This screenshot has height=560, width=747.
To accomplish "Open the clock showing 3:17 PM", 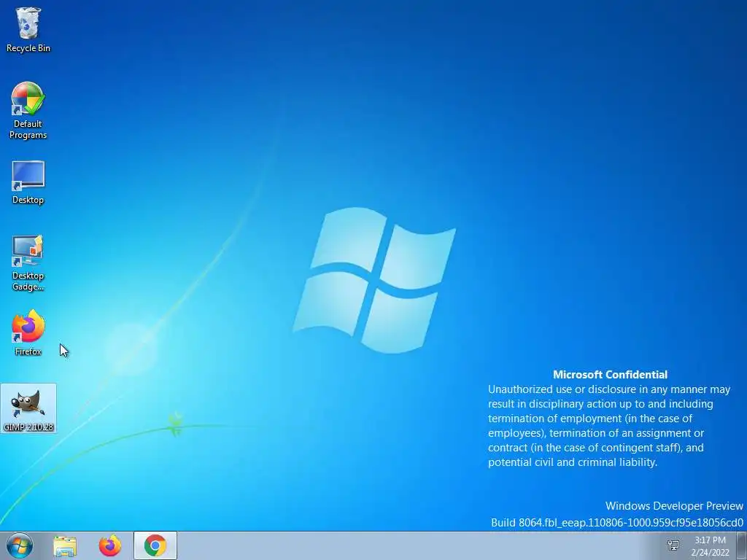I will pos(711,546).
